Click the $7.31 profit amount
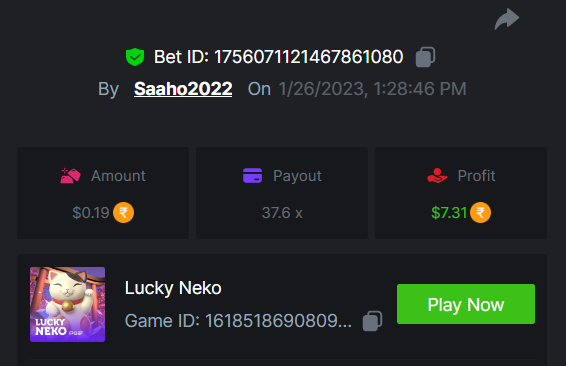566x366 pixels. [x=449, y=213]
